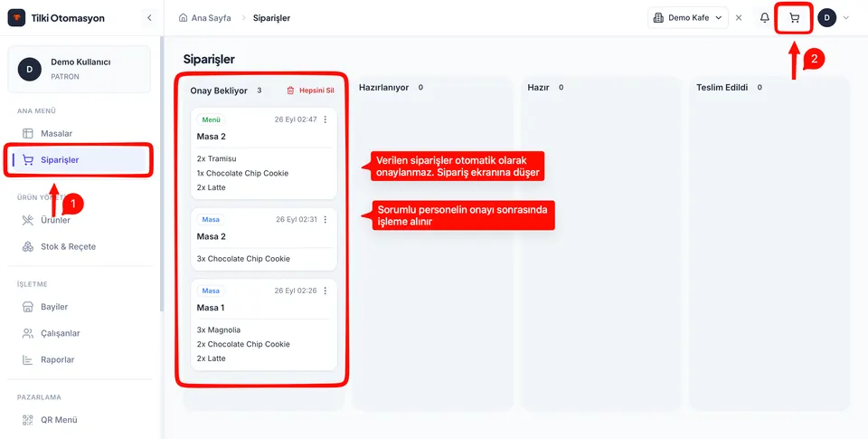Select the 3x Chocolate Chip Cookie line

click(x=243, y=259)
